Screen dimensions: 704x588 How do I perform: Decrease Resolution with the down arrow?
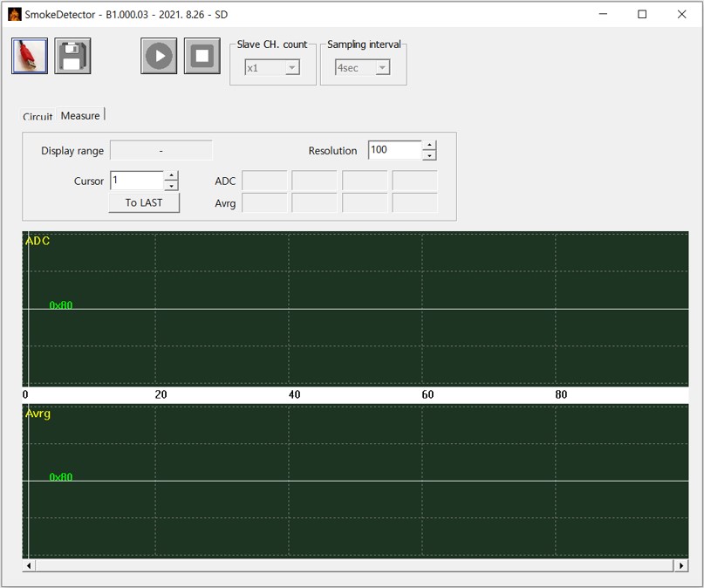(x=429, y=155)
